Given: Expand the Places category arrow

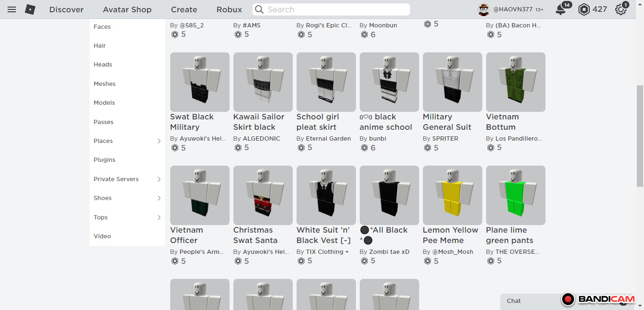Looking at the screenshot, I should (159, 141).
